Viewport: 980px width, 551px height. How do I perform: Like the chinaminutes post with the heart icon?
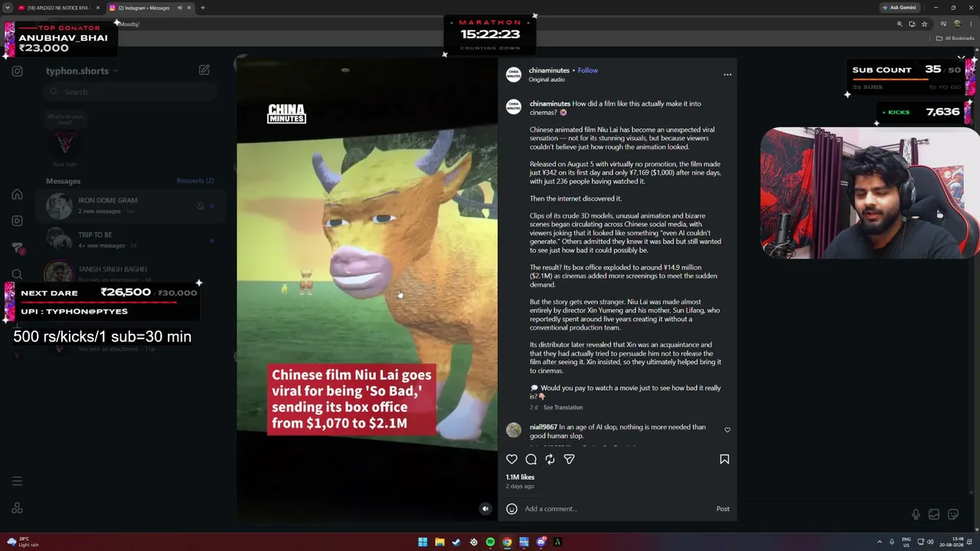point(511,459)
